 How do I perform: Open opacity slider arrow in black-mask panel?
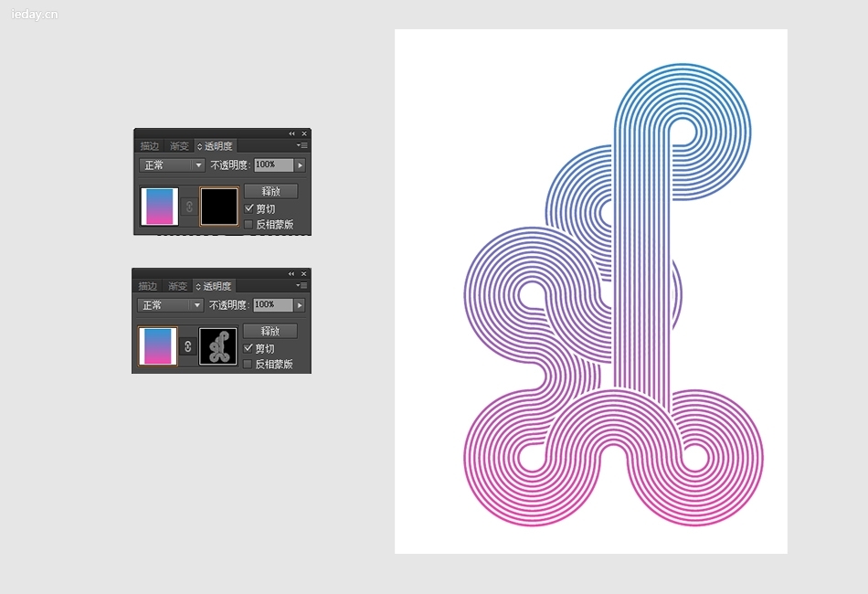click(300, 165)
